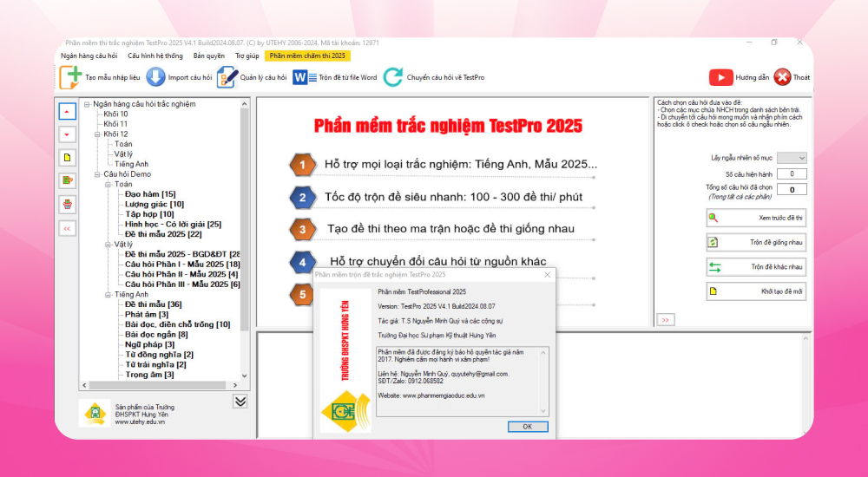Click the red up-arrow sidebar button

point(67,111)
